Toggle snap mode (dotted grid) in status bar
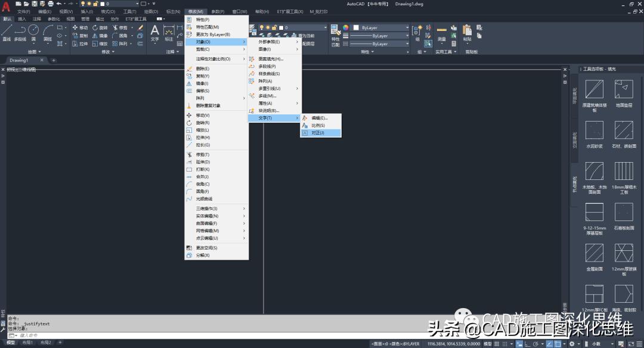The height and width of the screenshot is (348, 644). tap(505, 343)
